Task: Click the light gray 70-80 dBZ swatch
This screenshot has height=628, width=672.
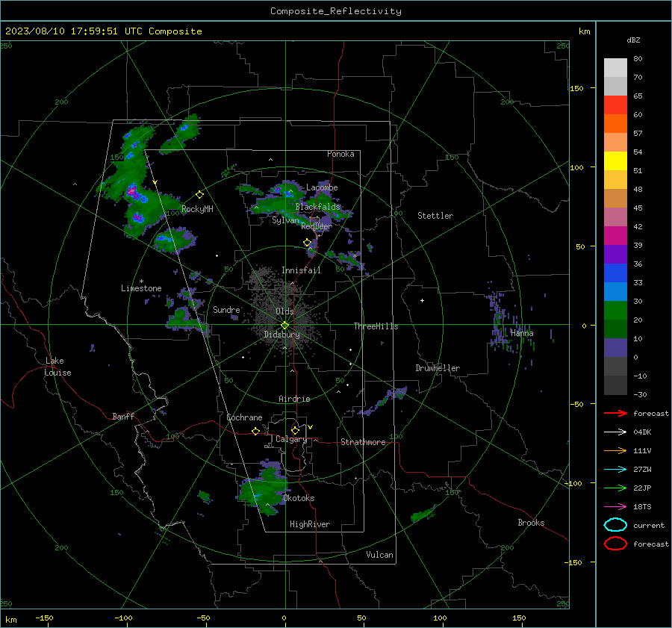Action: tap(615, 68)
